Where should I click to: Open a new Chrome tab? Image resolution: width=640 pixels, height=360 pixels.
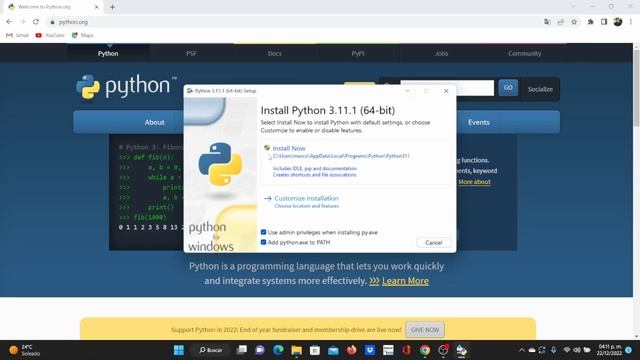pos(112,7)
